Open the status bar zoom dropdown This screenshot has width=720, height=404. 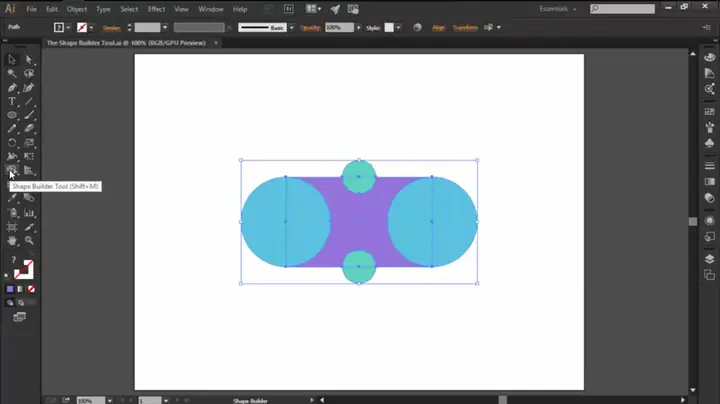[x=110, y=400]
